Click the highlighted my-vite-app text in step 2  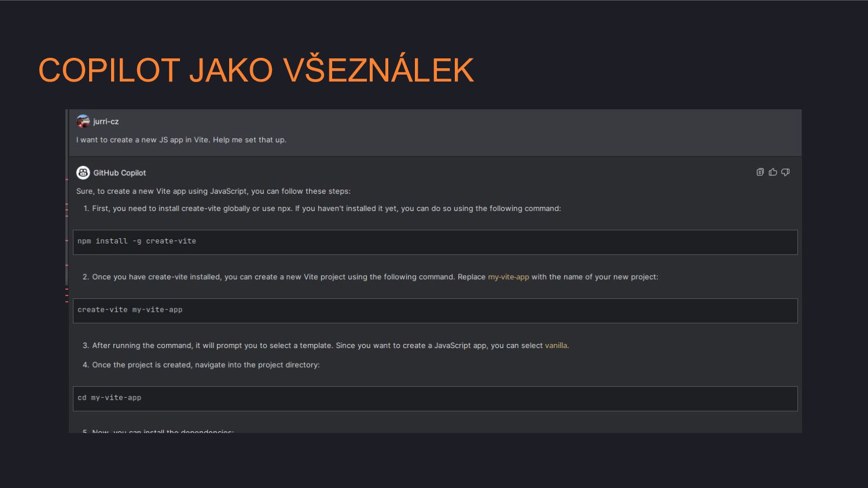509,277
